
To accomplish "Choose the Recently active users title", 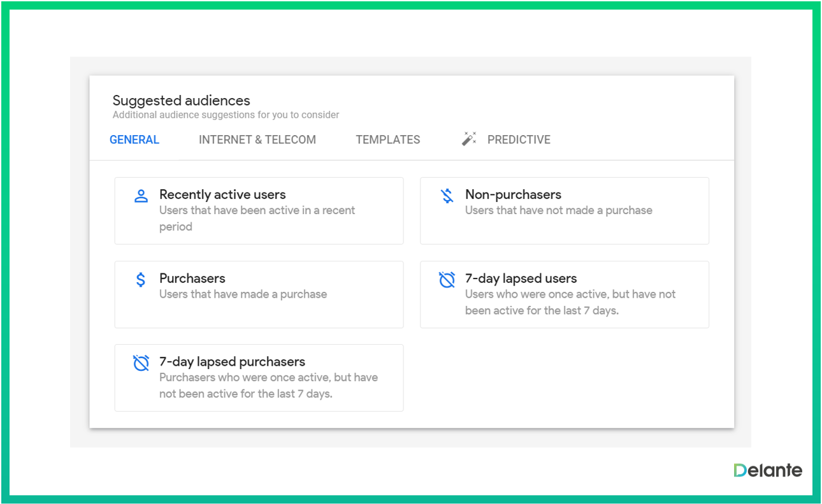I will 222,195.
